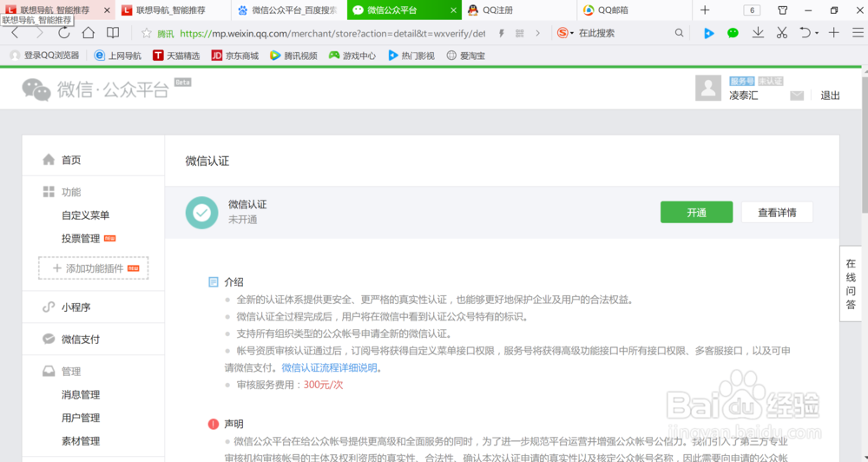
Task: Bookmark page with the star icon
Action: pyautogui.click(x=146, y=33)
